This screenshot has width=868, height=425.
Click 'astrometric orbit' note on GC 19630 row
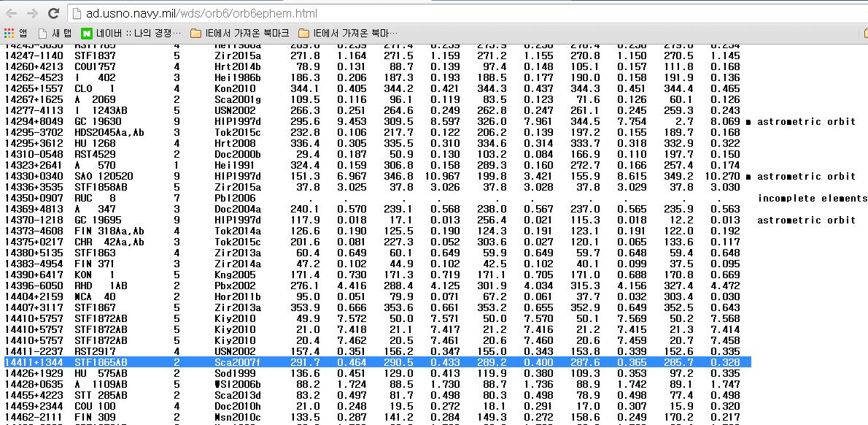click(806, 121)
